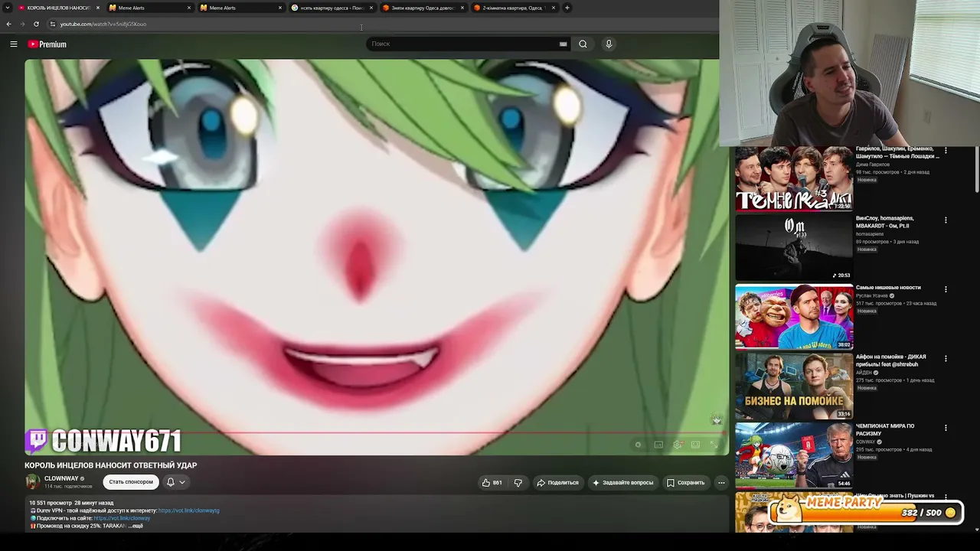Click the 10 551 просмотр view count
980x551 pixels.
[50, 504]
